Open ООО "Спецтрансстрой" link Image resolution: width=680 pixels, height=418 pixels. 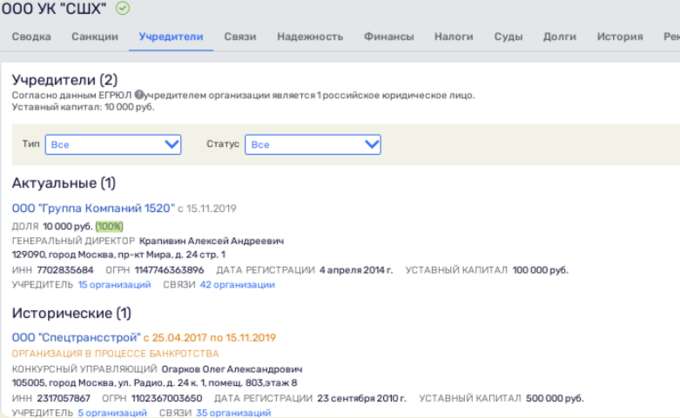pyautogui.click(x=76, y=337)
